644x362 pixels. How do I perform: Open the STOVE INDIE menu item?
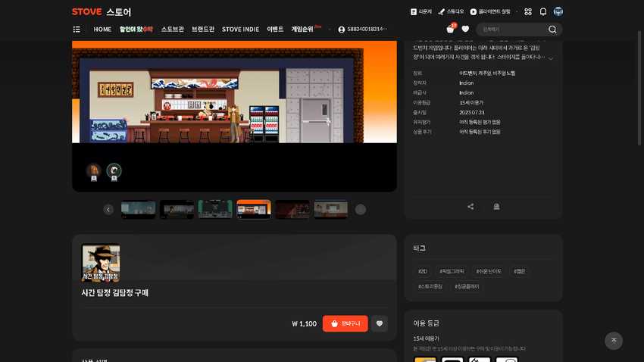(240, 29)
